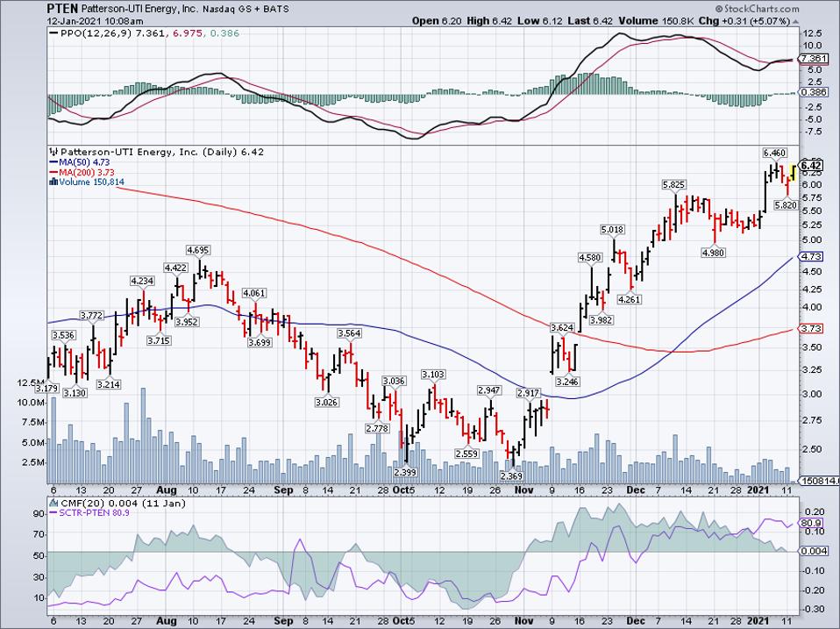Click the Nasdaq GS + BATS exchange label
This screenshot has height=629, width=840.
[247, 9]
